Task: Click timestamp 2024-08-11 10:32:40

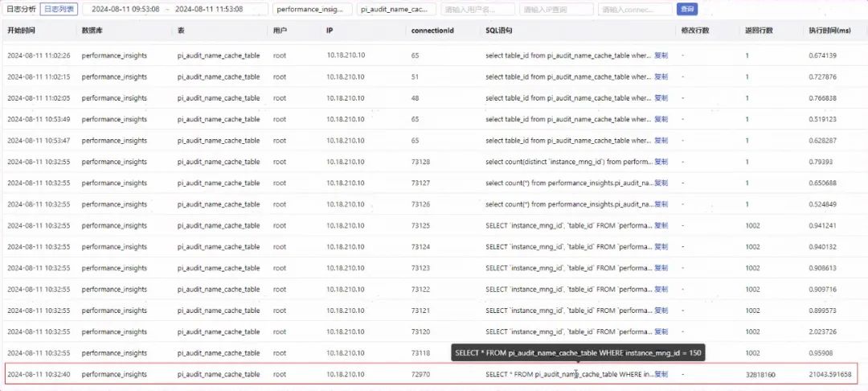Action: click(x=39, y=374)
